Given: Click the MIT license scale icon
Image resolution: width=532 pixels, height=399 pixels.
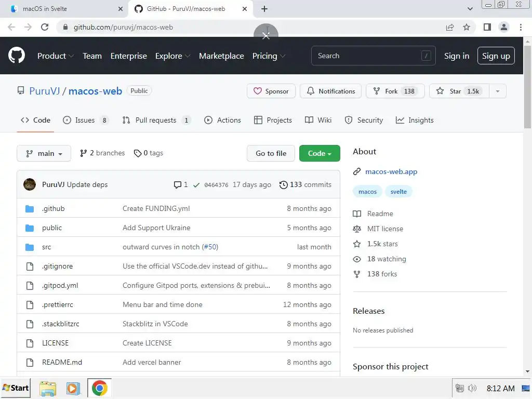Looking at the screenshot, I should (x=357, y=229).
